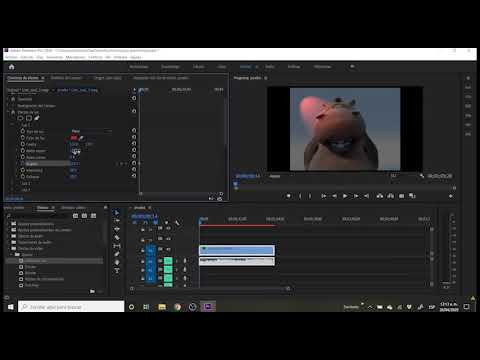
Task: Open the Secuencia menu
Action: (55, 57)
